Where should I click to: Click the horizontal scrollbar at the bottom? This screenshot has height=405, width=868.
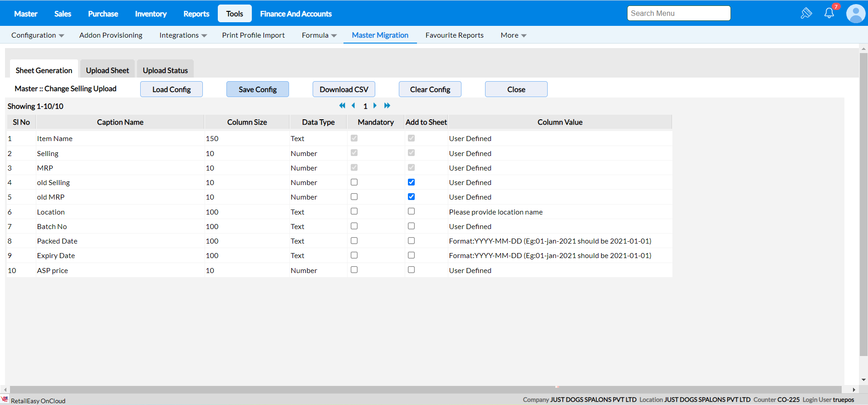[x=426, y=390]
